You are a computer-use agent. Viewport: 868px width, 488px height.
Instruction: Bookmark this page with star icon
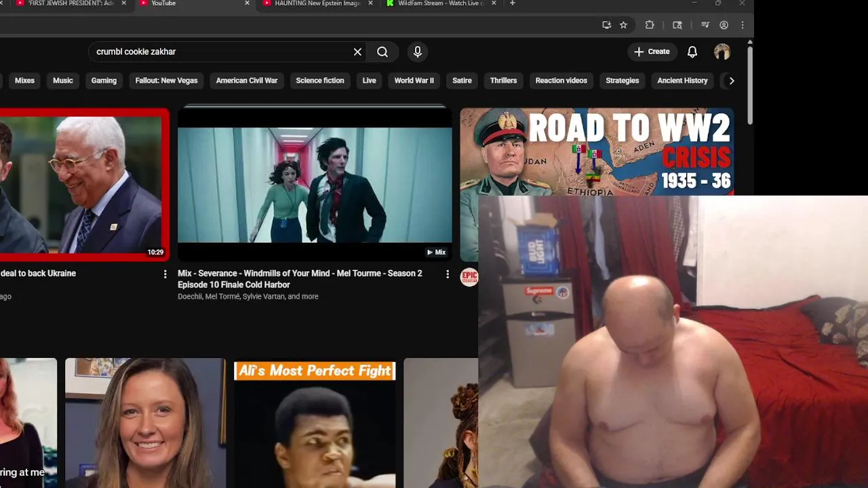coord(623,25)
